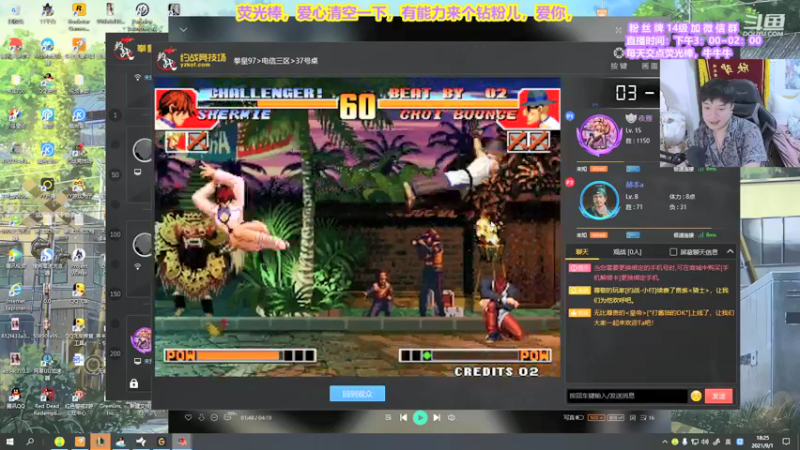Open the play queue icon showing 16

pyautogui.click(x=647, y=417)
